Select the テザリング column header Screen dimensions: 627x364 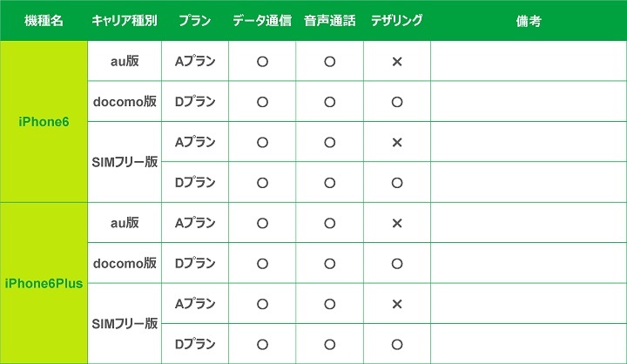click(x=396, y=21)
